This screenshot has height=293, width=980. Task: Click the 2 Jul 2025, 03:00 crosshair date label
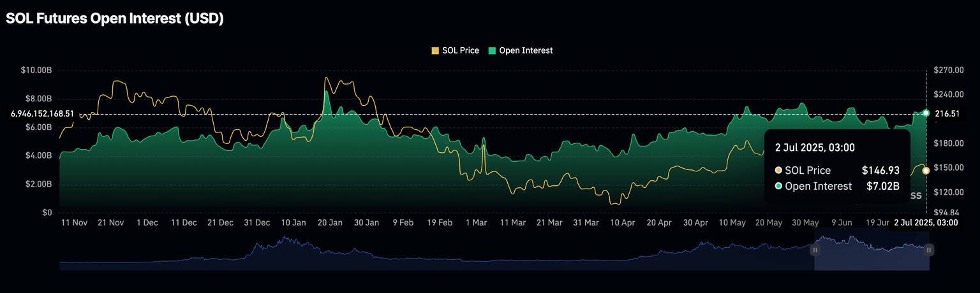click(926, 222)
